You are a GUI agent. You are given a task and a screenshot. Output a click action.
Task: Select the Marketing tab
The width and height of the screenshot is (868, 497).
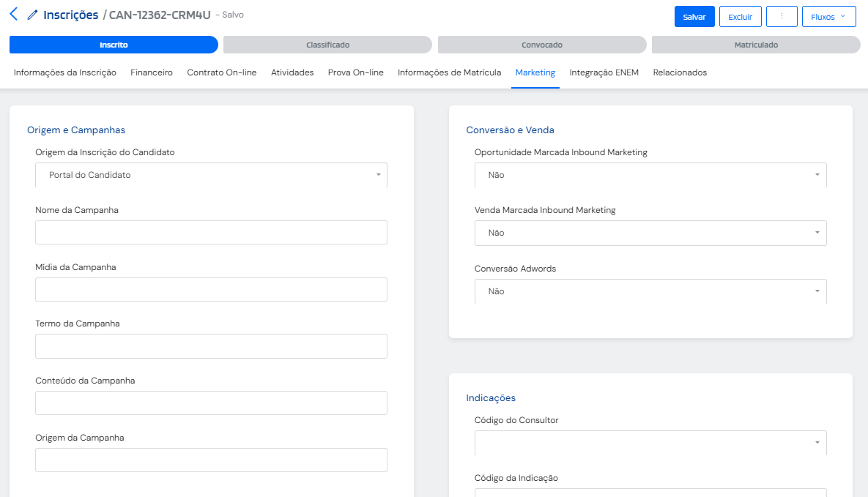(535, 72)
